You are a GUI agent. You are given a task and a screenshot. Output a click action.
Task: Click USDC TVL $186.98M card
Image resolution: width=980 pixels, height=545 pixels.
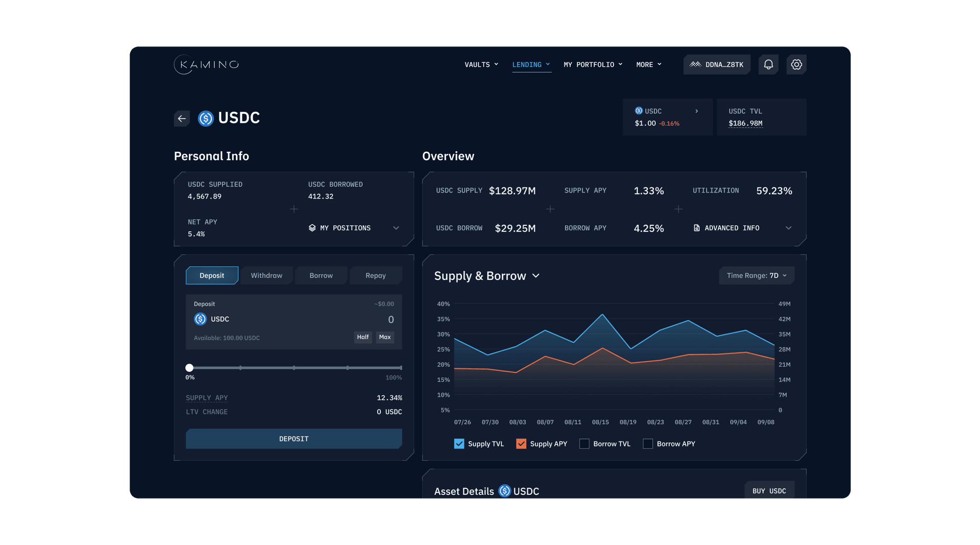[762, 117]
